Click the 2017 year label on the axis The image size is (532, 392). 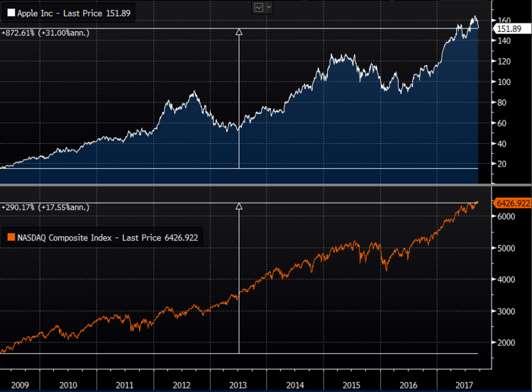[x=464, y=385]
